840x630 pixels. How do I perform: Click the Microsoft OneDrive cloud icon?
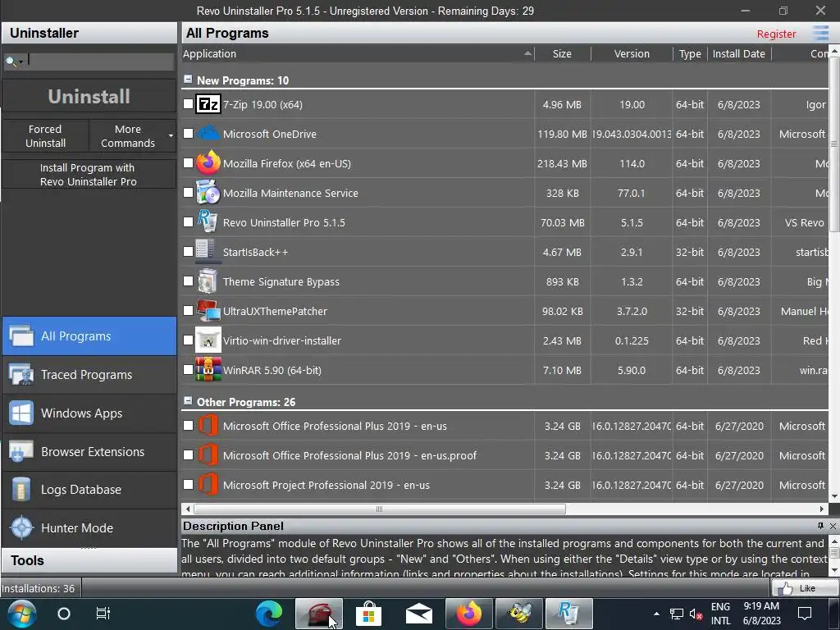[208, 134]
